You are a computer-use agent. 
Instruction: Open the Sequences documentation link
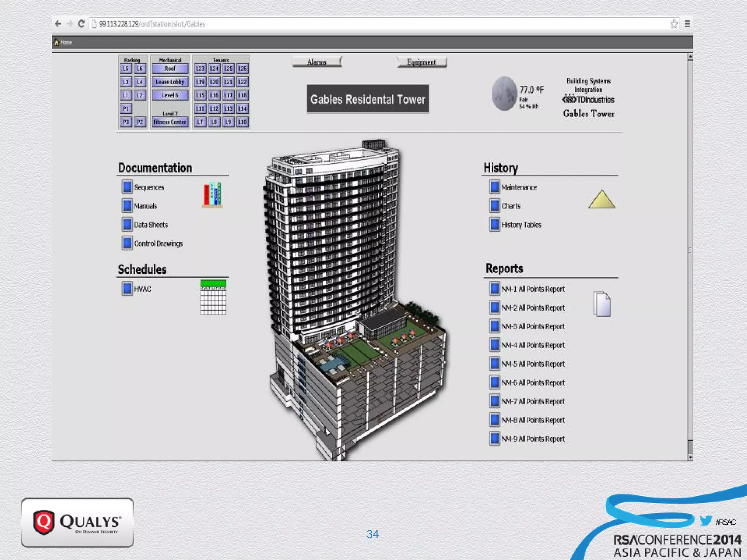coord(149,187)
